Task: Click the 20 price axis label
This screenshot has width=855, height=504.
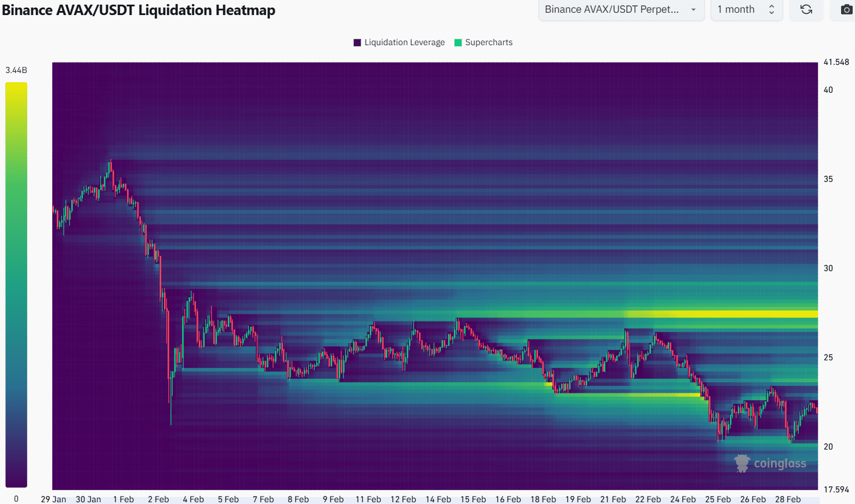Action: [x=828, y=447]
